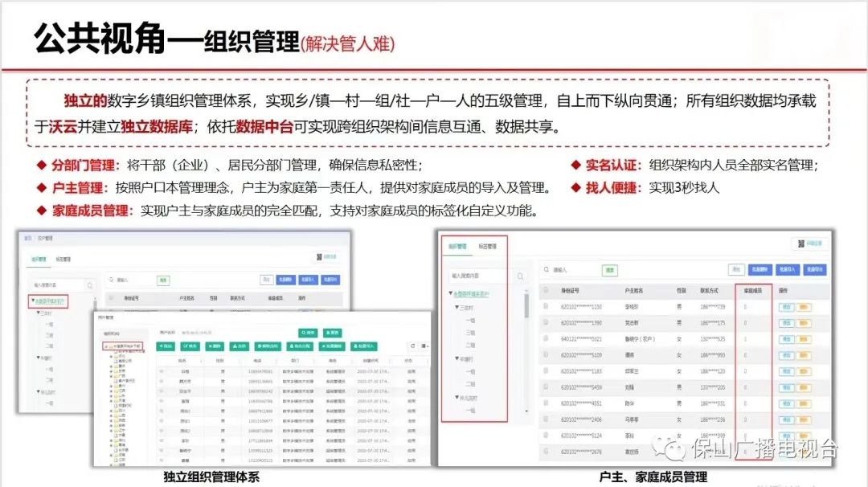The width and height of the screenshot is (868, 487).
Task: Click the blue 批量删除 batch delete button
Action: [760, 270]
